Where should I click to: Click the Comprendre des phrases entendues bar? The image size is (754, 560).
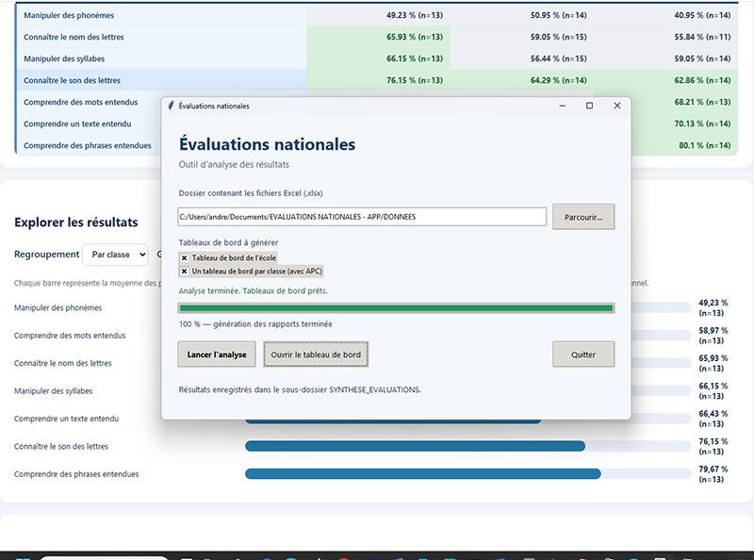pos(422,474)
